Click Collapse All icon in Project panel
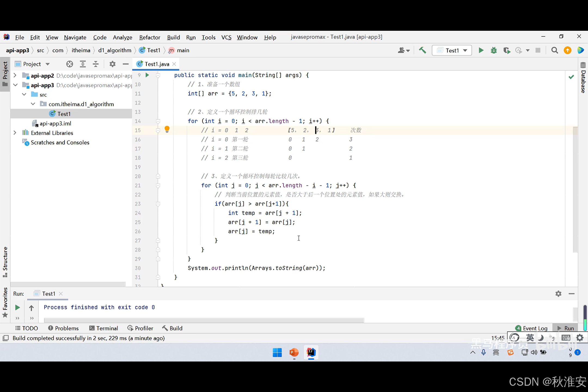This screenshot has height=392, width=588. pyautogui.click(x=96, y=64)
